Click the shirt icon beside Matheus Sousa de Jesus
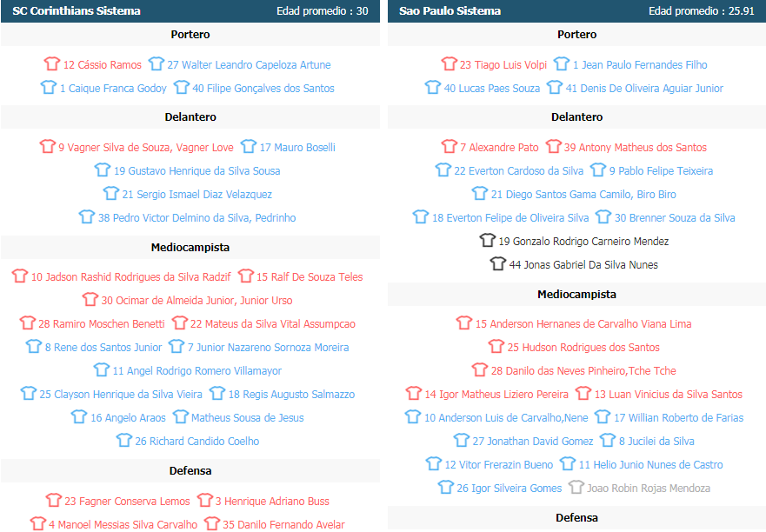766x532 pixels. [x=181, y=416]
